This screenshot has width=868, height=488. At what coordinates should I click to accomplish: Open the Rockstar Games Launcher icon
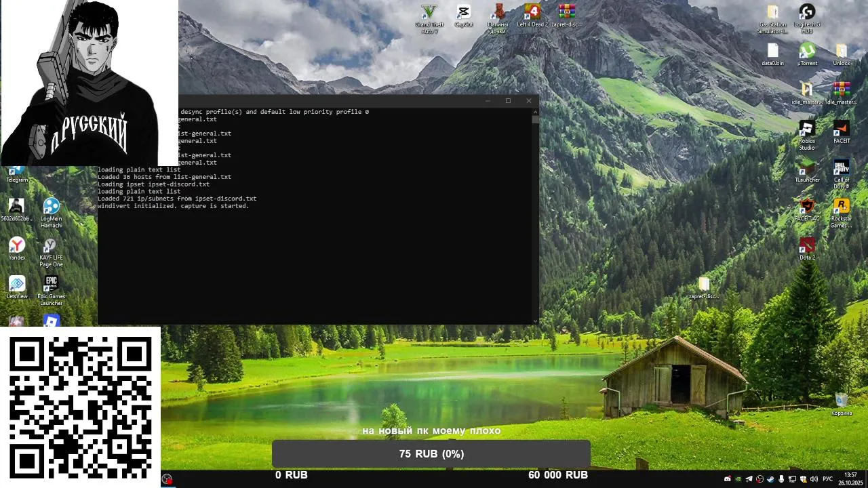(x=842, y=213)
